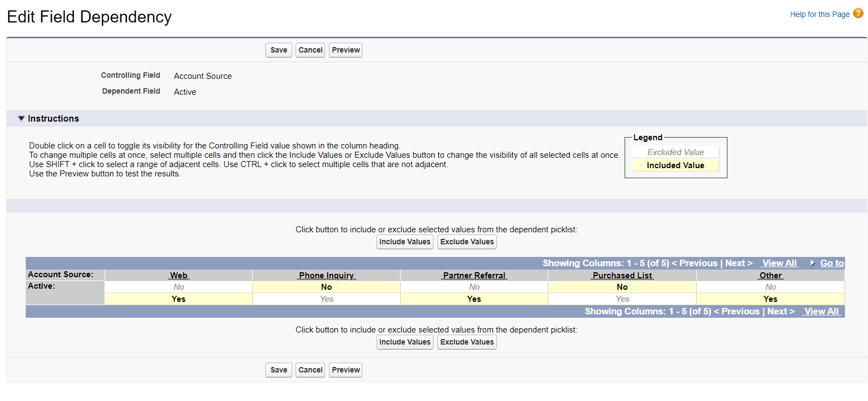Collapse the Instructions section triangle

(21, 118)
